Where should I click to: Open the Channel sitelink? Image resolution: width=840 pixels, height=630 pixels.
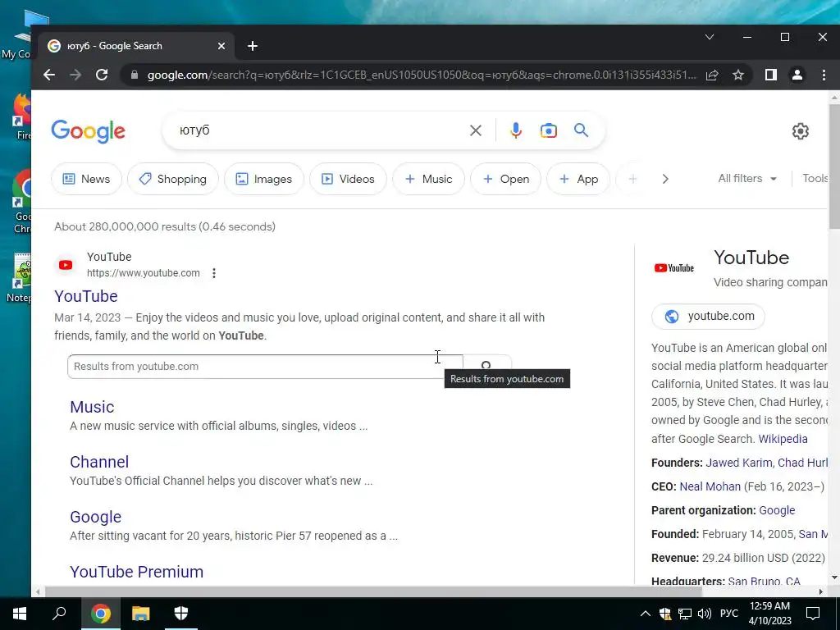[99, 462]
